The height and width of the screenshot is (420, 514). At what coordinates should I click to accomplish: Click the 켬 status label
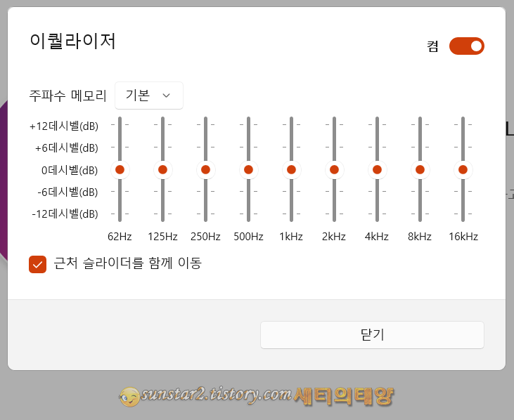click(x=432, y=46)
